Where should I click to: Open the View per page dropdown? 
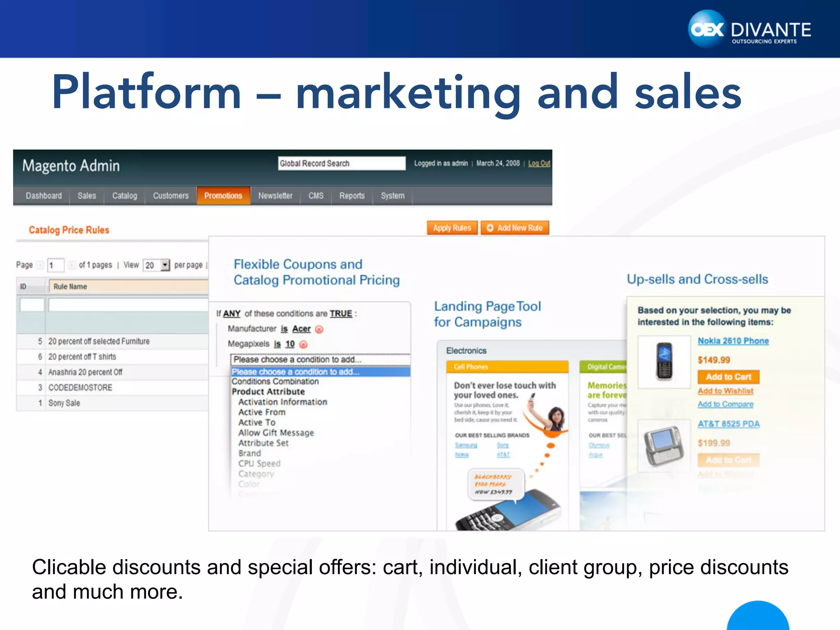pyautogui.click(x=156, y=265)
